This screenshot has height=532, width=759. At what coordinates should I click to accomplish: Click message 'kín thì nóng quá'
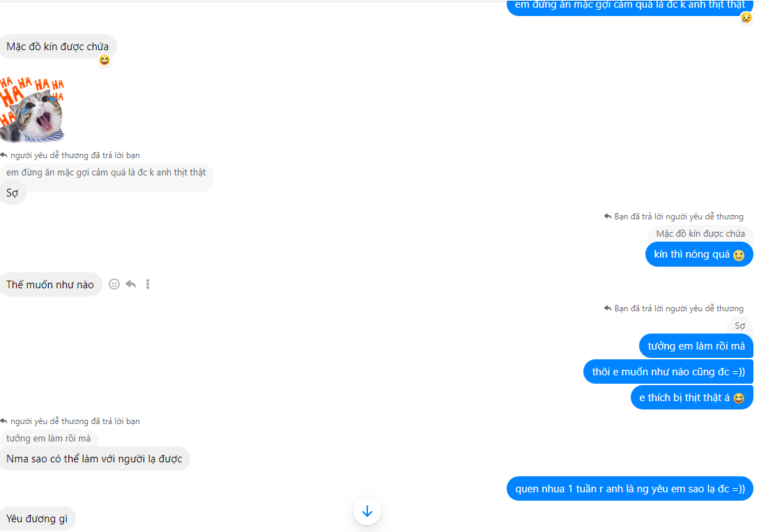pos(699,254)
